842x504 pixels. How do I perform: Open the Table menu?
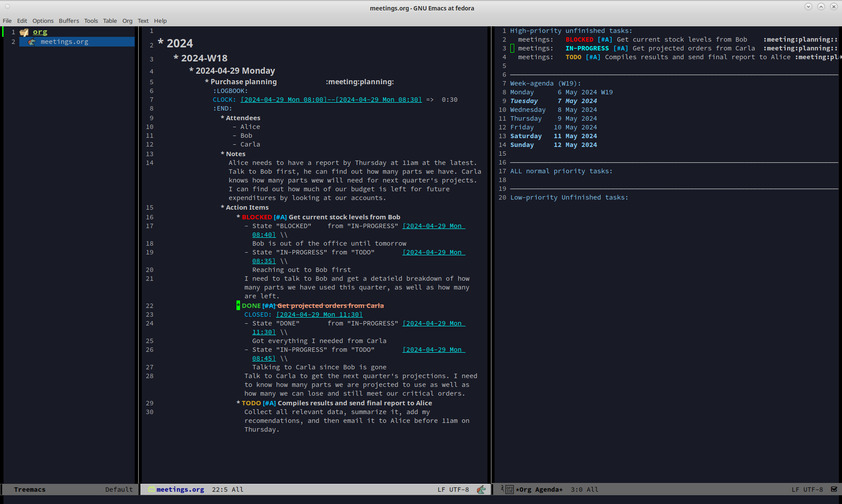[x=110, y=21]
